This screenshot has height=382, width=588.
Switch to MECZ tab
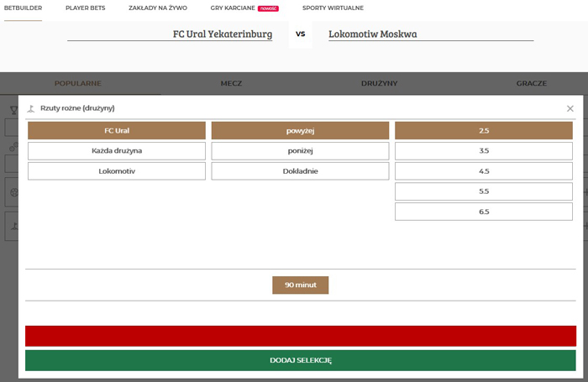[x=231, y=83]
